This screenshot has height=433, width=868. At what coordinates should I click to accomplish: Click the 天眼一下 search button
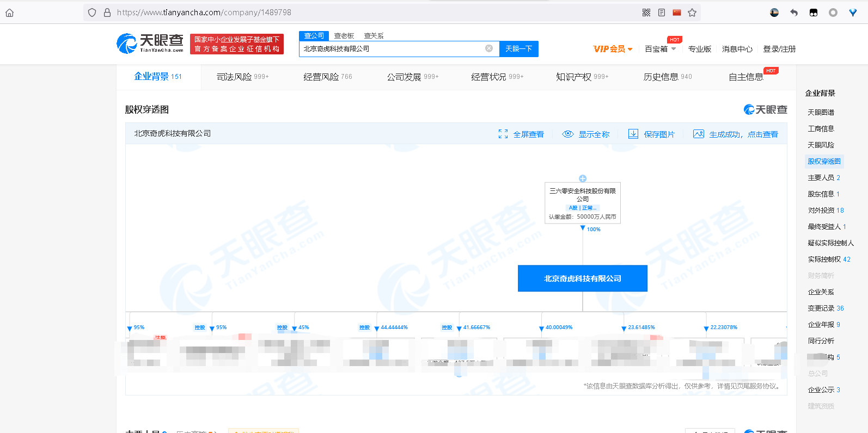pyautogui.click(x=519, y=49)
